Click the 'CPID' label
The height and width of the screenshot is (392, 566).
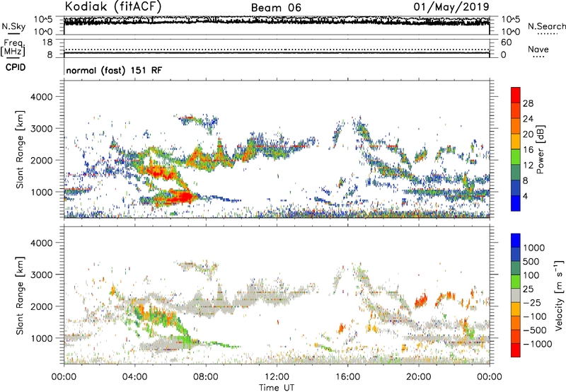(16, 67)
